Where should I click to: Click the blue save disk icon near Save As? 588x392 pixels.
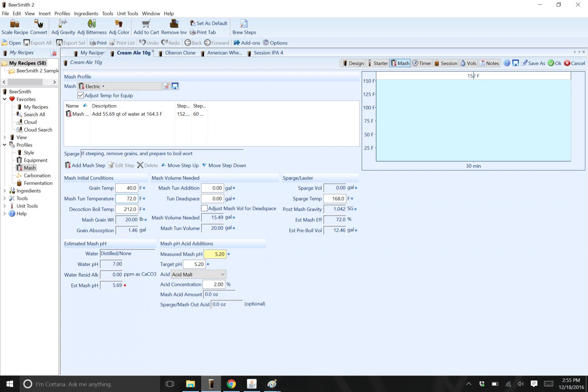(515, 63)
